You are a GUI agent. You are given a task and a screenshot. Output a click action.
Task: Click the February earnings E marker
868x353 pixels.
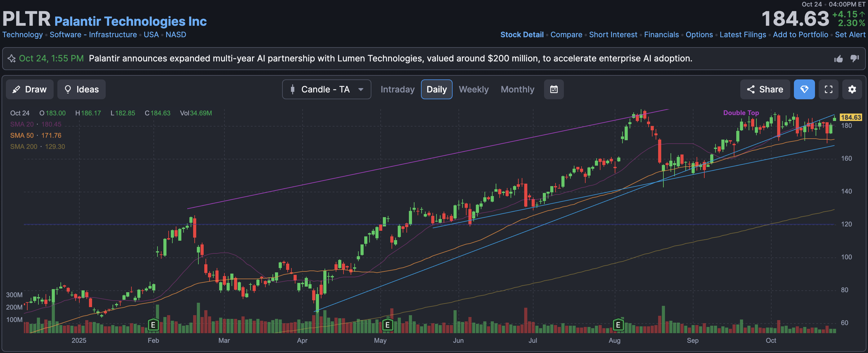click(153, 325)
